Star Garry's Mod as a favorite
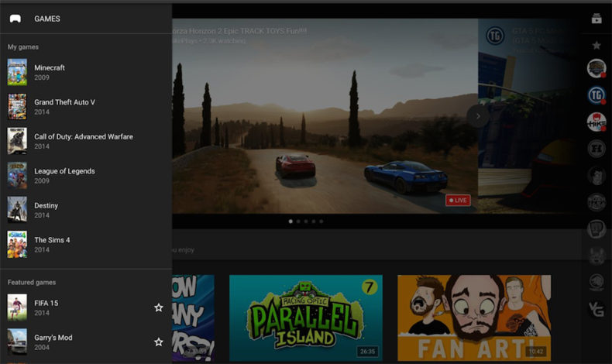612x364 pixels. [159, 342]
